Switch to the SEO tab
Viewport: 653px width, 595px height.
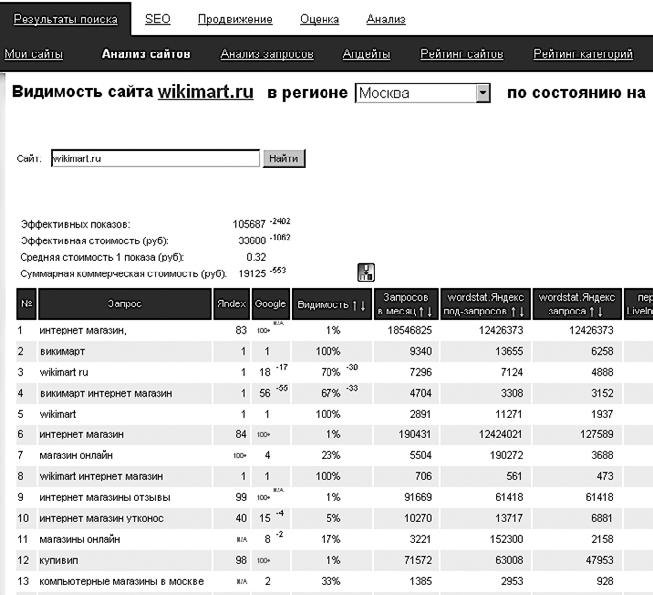tap(157, 19)
